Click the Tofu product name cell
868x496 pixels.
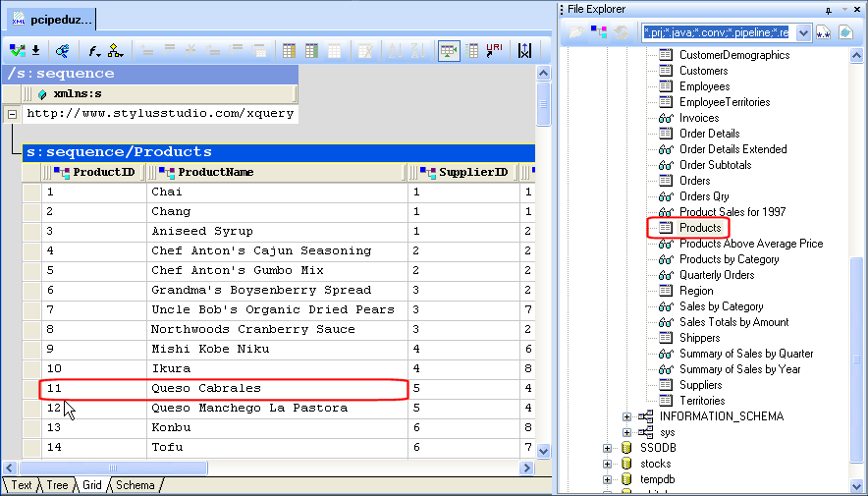pyautogui.click(x=277, y=447)
